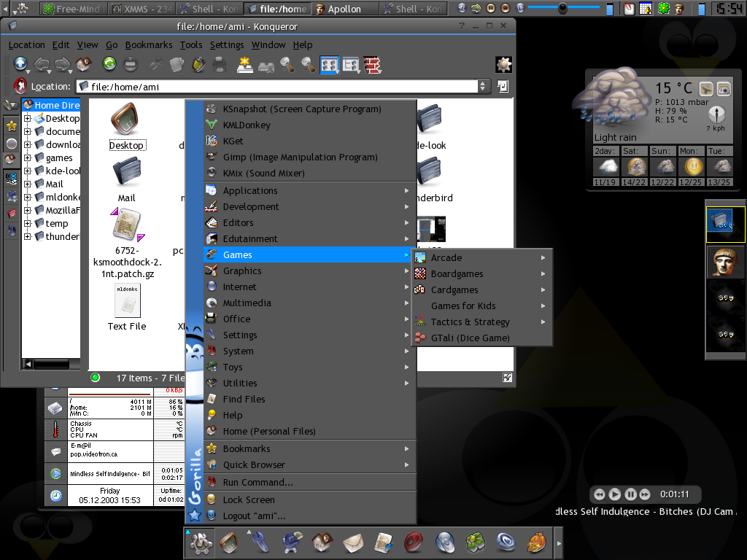Click the sidebar horizontal scrollbar left arrow
This screenshot has width=747, height=560.
(28, 365)
